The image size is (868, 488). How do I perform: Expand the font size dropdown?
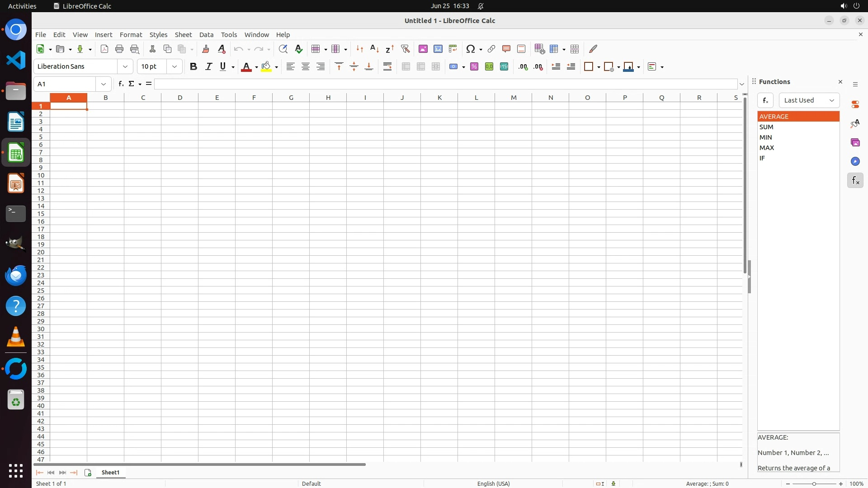[175, 66]
